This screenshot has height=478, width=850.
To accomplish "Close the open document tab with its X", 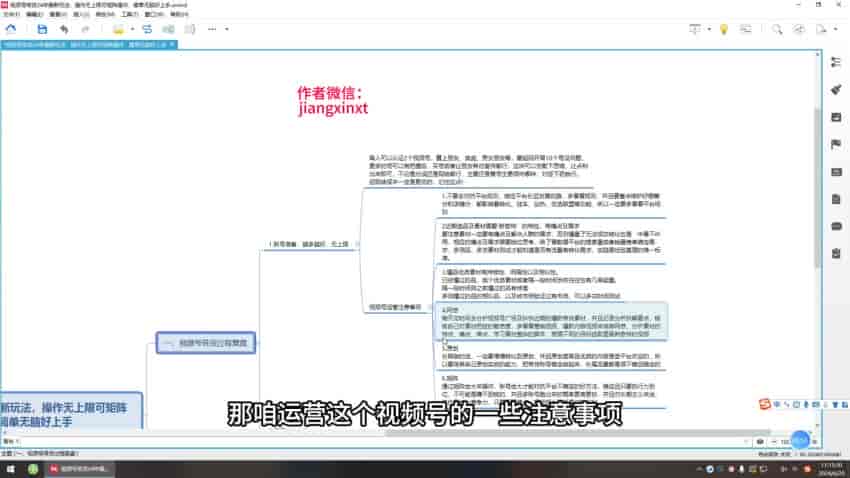I will (x=172, y=44).
